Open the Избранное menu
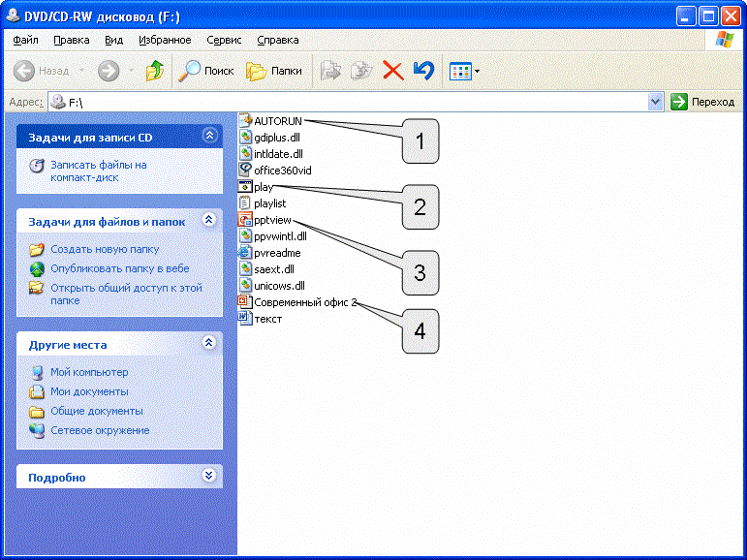 click(x=165, y=40)
